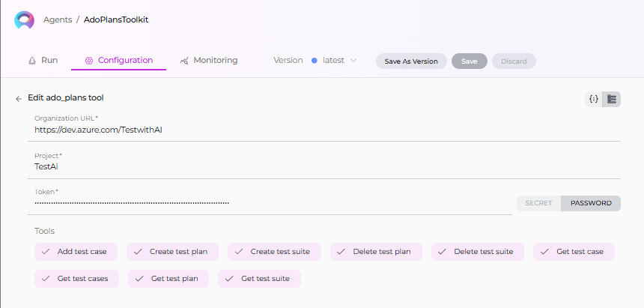Select the SECRET token type
This screenshot has width=644, height=308.
538,203
